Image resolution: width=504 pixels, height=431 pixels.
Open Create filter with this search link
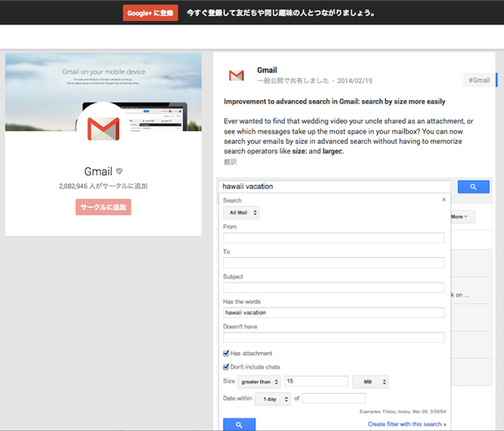tap(407, 424)
